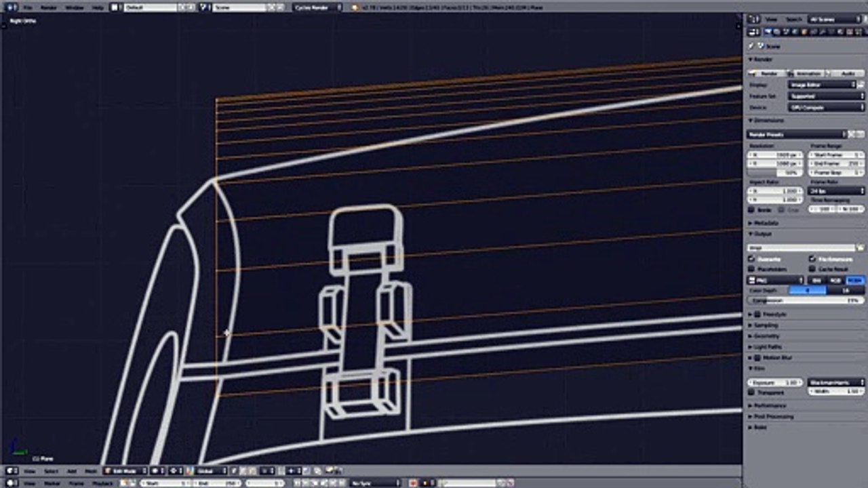The image size is (868, 488).
Task: Expand the Performance panel
Action: click(769, 406)
